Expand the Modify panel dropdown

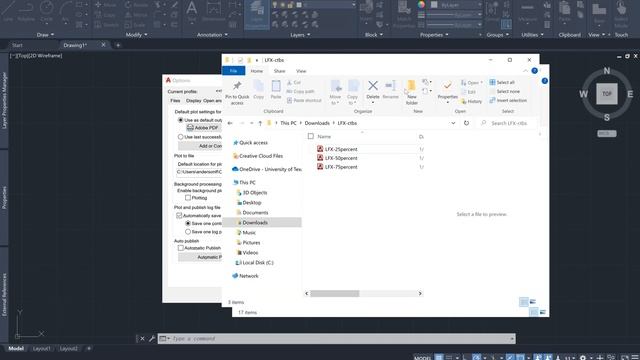[x=136, y=35]
